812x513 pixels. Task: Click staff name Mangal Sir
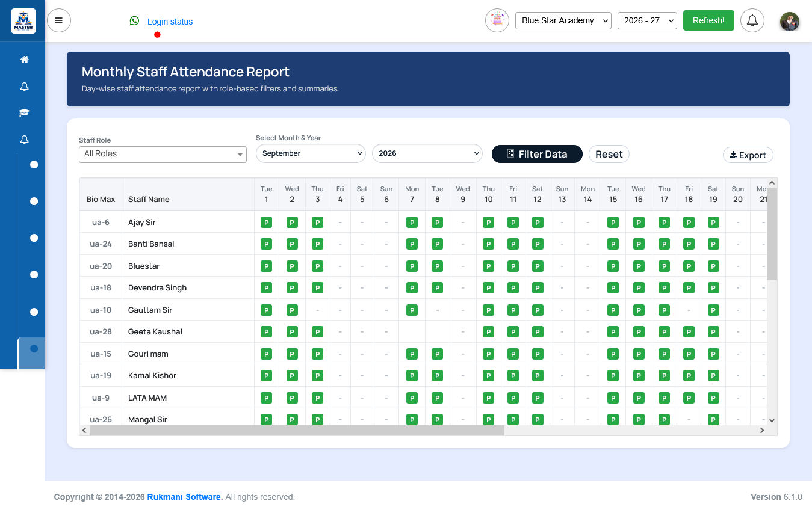(147, 420)
